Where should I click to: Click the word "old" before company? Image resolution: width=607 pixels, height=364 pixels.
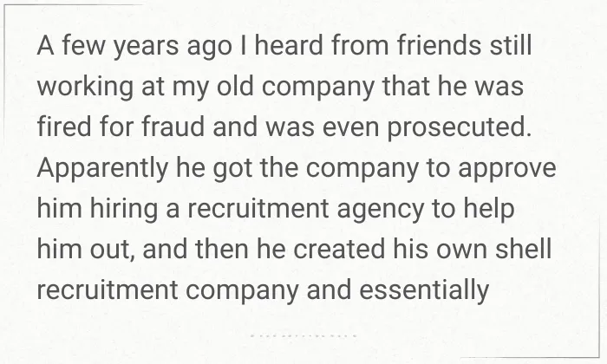point(235,86)
